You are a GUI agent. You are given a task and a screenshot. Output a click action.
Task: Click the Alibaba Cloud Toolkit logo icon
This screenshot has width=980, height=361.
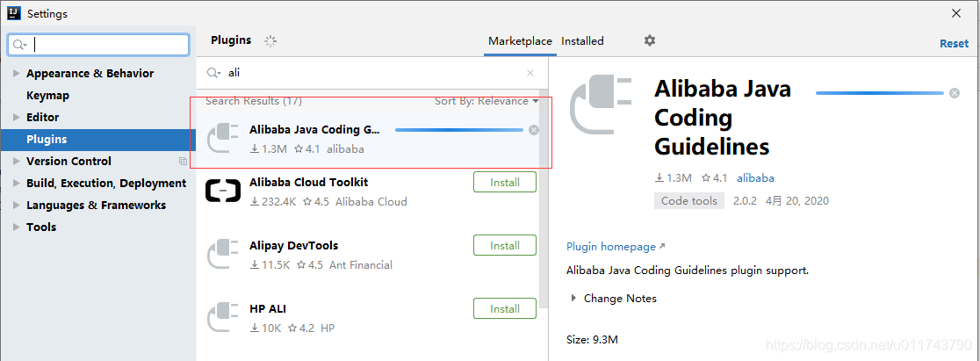coord(223,191)
